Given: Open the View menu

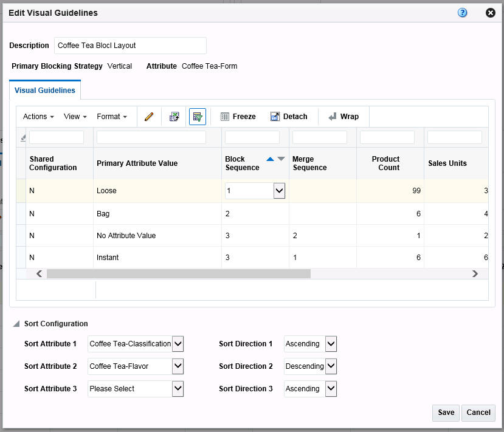Looking at the screenshot, I should (75, 116).
